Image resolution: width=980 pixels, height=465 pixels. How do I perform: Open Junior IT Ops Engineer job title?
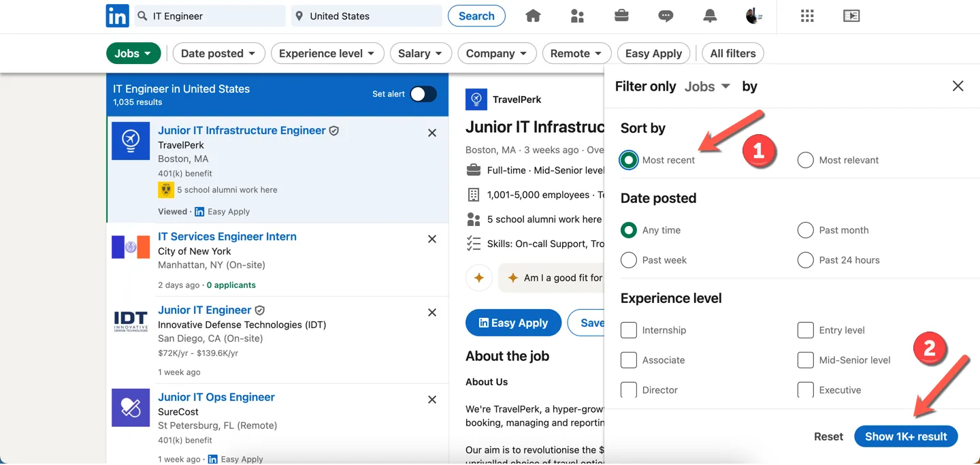coord(216,397)
